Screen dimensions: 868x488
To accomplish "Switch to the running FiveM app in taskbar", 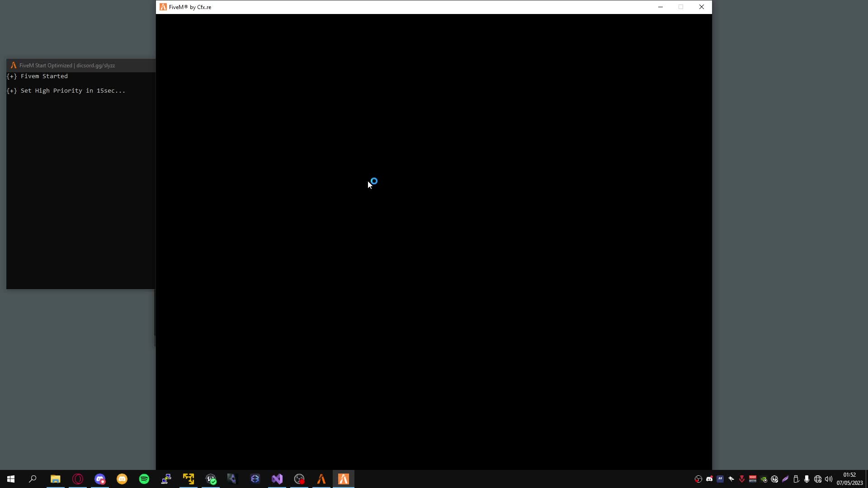I will (344, 479).
